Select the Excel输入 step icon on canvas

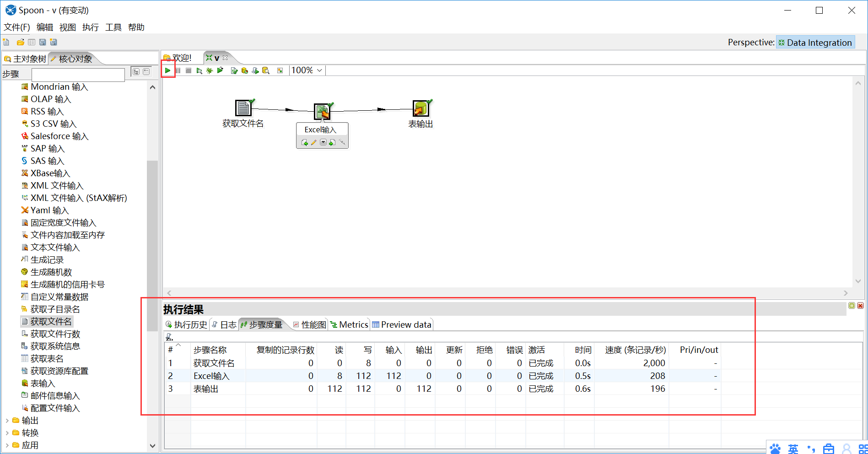[322, 112]
